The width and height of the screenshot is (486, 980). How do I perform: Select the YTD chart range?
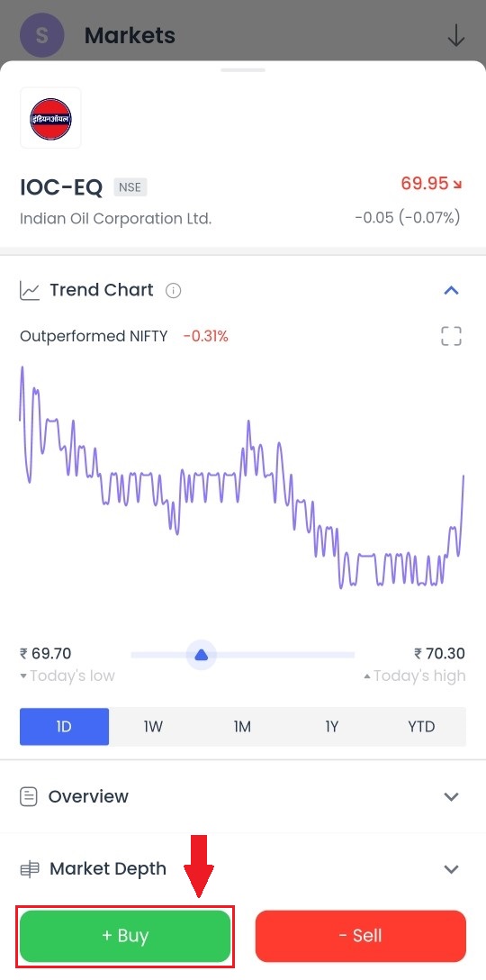coord(421,726)
